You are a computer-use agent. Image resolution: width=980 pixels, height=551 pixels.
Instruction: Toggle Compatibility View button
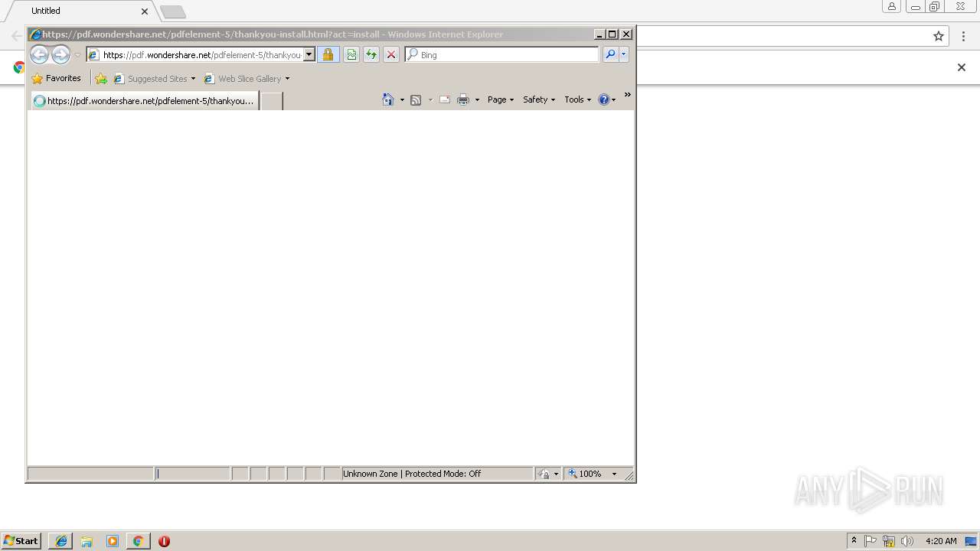click(351, 55)
